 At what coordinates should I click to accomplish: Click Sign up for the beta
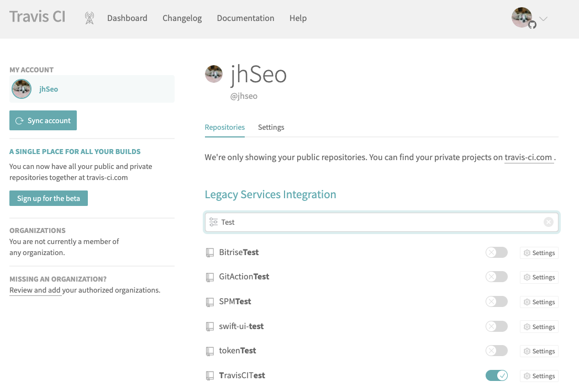click(49, 198)
